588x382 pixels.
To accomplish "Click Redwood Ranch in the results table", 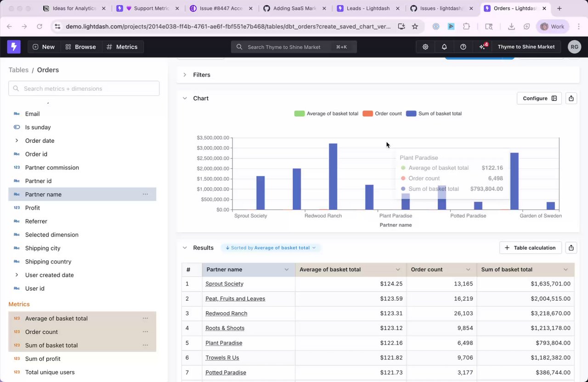I will point(226,314).
